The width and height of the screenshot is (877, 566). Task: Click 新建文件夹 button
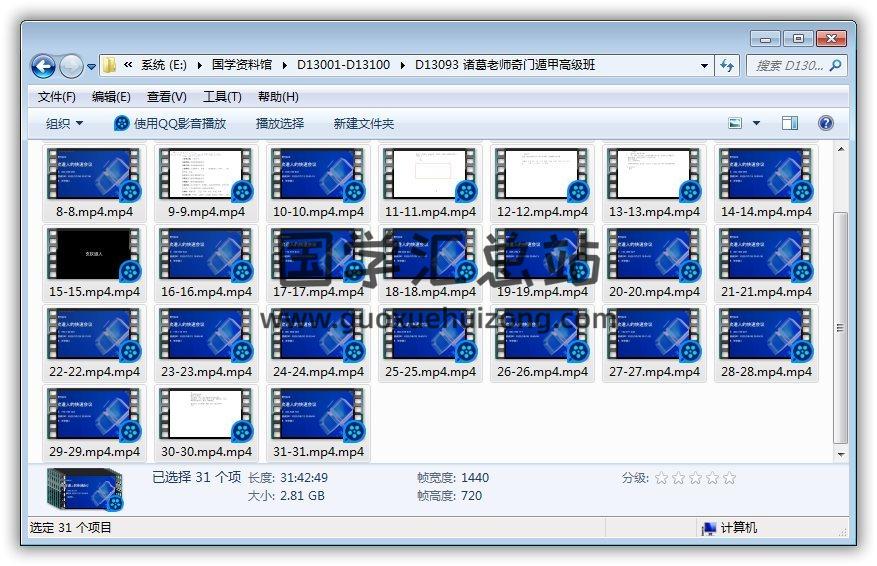(x=364, y=124)
